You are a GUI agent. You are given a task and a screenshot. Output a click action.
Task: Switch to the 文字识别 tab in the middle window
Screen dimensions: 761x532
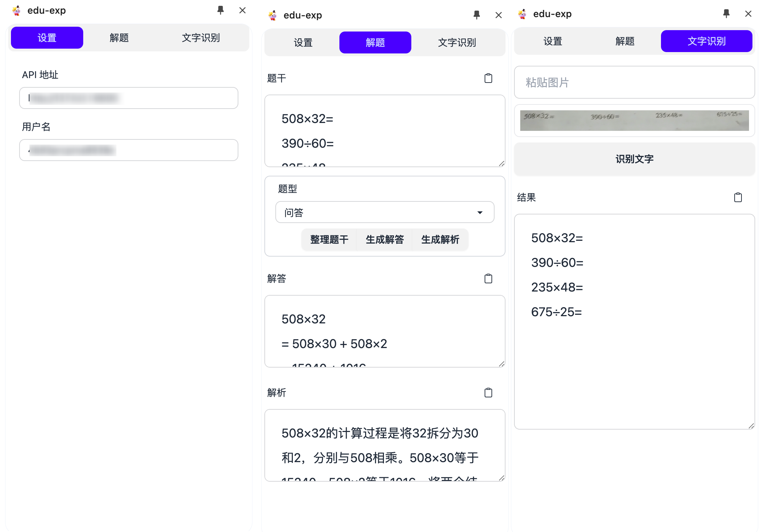[x=457, y=42]
